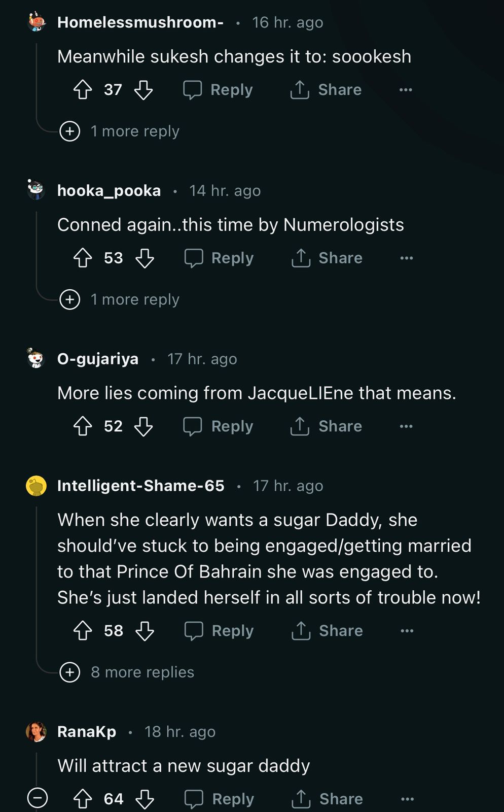Screen dimensions: 504x812
Task: Open three-dot options on O-gujariya comment
Action: click(x=406, y=426)
